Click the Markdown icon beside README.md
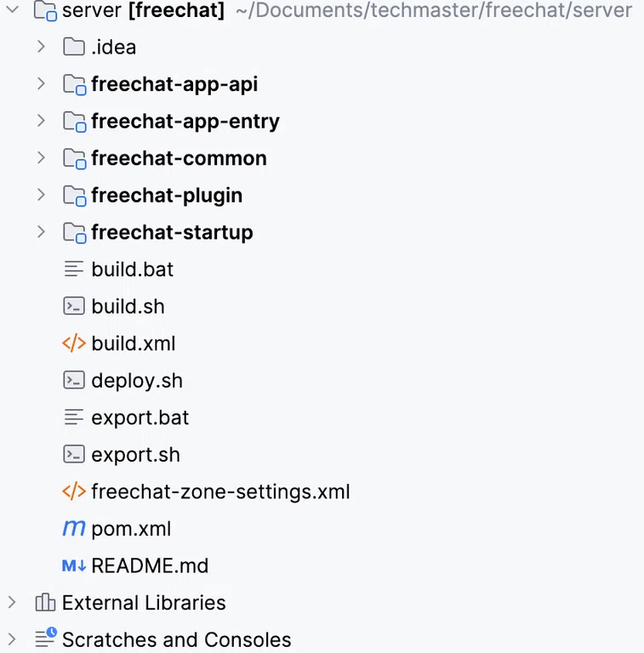The height and width of the screenshot is (653, 644). [x=74, y=565]
